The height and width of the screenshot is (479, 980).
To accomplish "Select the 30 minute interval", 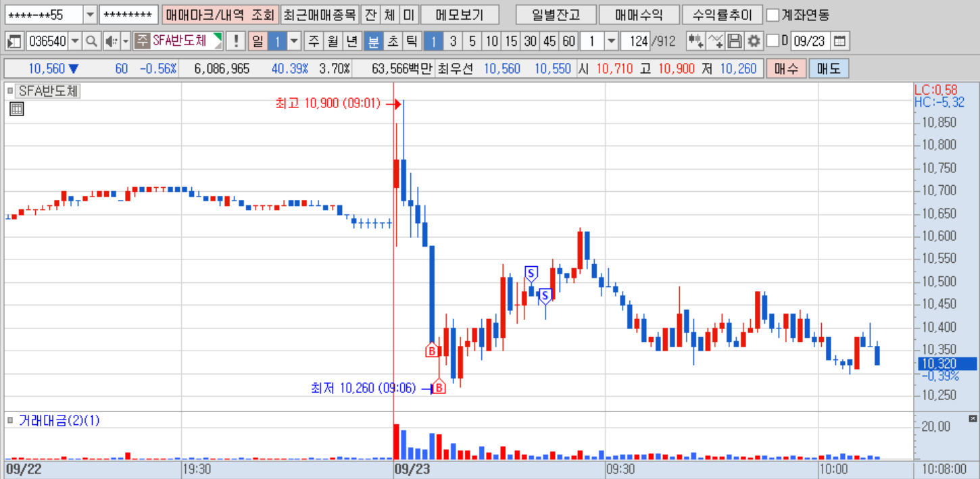I will coord(531,41).
